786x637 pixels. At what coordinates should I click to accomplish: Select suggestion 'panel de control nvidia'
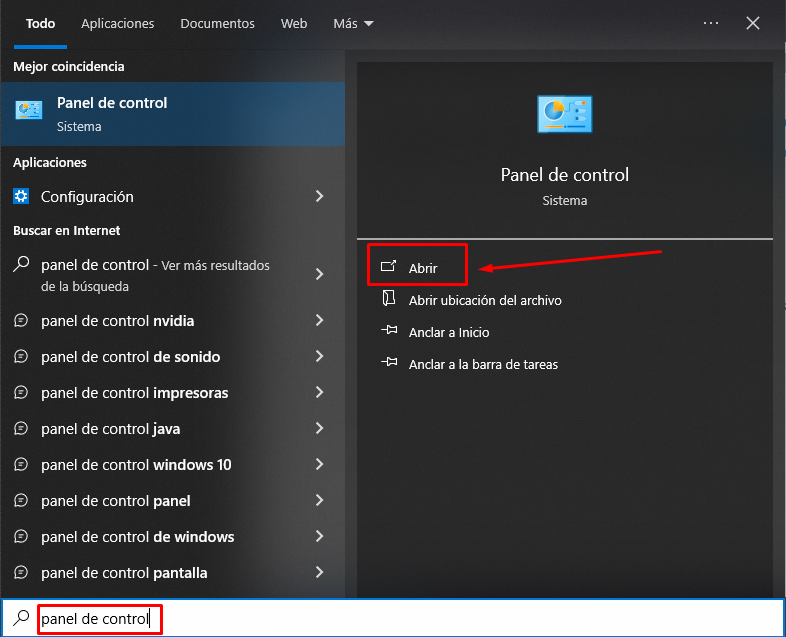[x=173, y=320]
